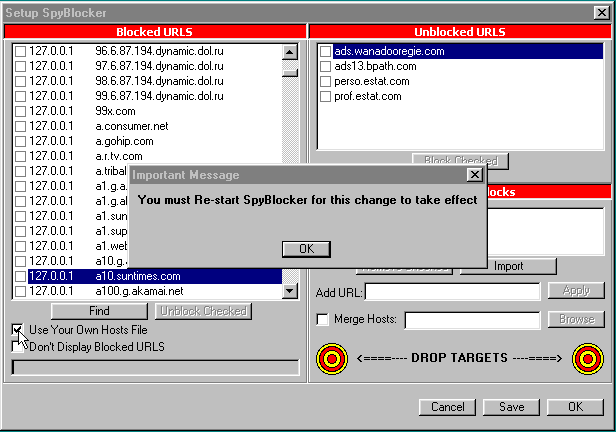Check the box for a100.g.akamai.net
Screen dimensions: 616x432
click(20, 291)
